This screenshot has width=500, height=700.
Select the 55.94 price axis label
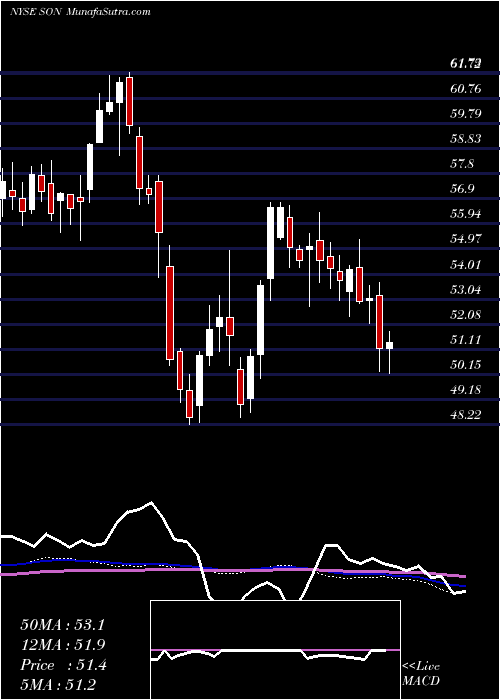[x=466, y=214]
